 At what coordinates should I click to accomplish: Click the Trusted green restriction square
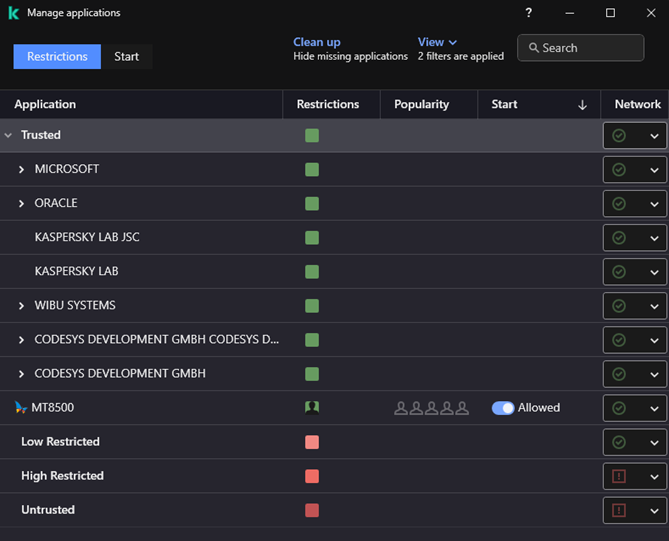click(x=312, y=136)
